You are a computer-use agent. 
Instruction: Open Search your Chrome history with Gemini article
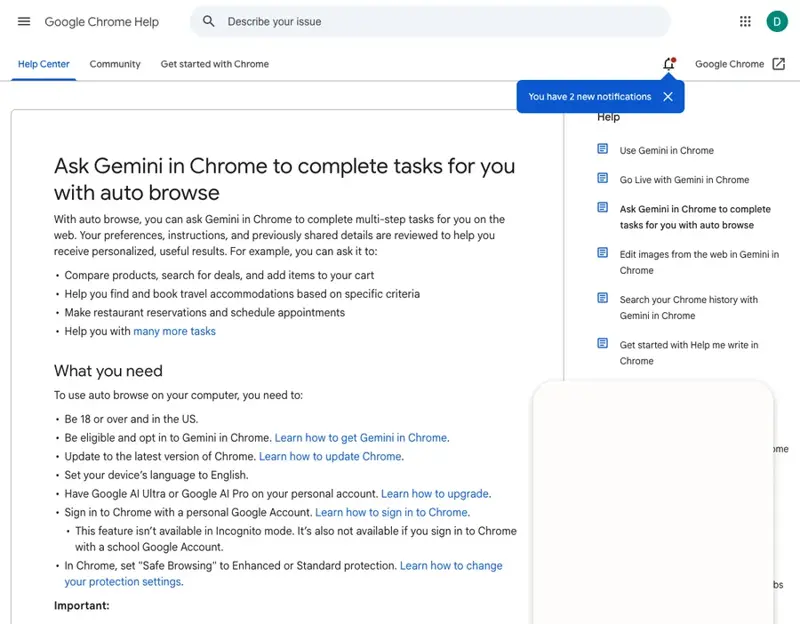(689, 308)
